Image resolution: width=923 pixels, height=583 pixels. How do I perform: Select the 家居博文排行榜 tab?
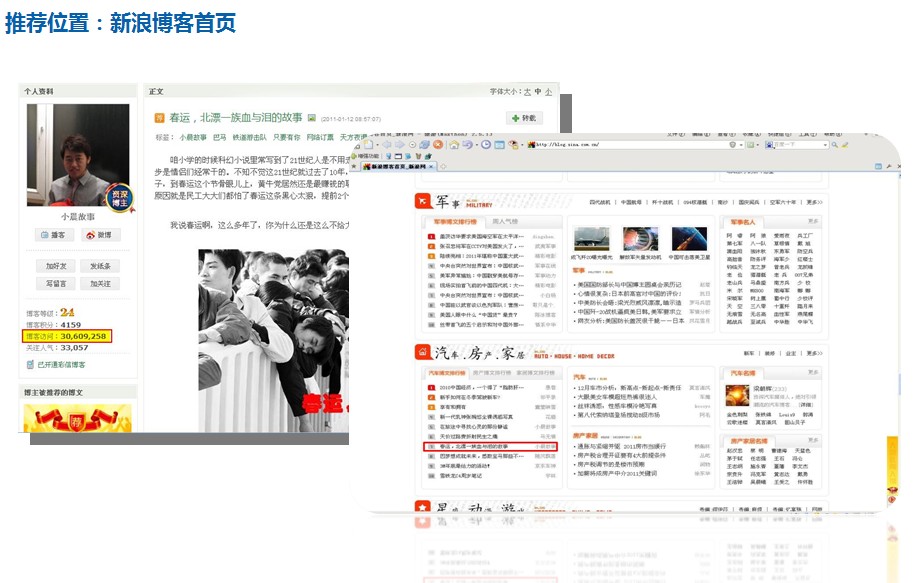click(535, 373)
